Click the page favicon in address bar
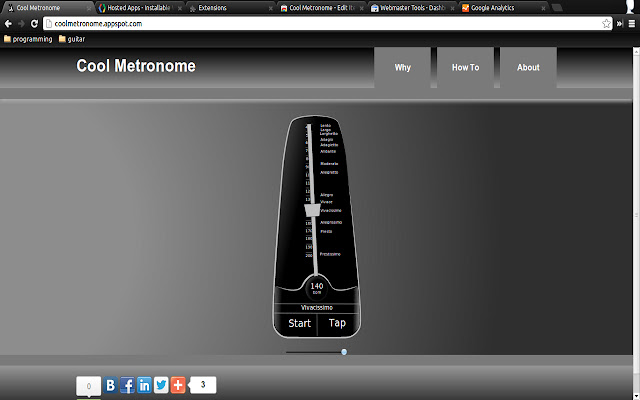Viewport: 640px width, 400px height. click(49, 24)
